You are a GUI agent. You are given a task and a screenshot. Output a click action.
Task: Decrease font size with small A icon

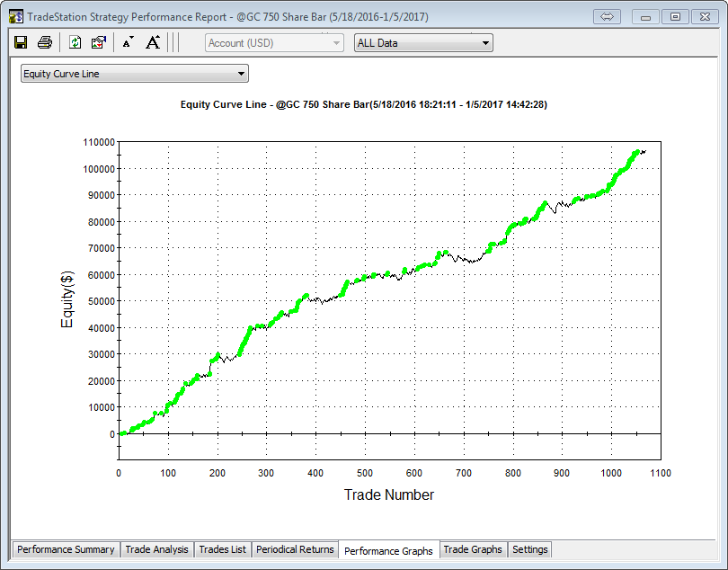(x=128, y=42)
